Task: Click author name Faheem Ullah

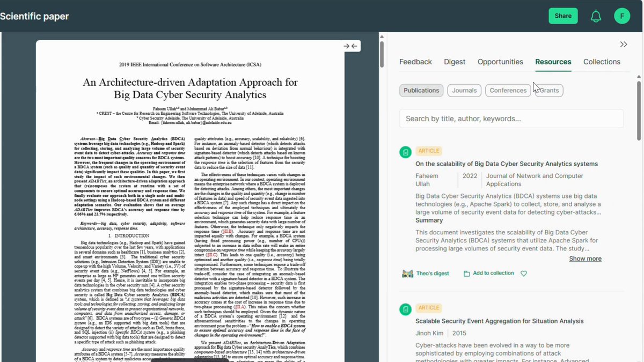Action: pyautogui.click(x=427, y=180)
